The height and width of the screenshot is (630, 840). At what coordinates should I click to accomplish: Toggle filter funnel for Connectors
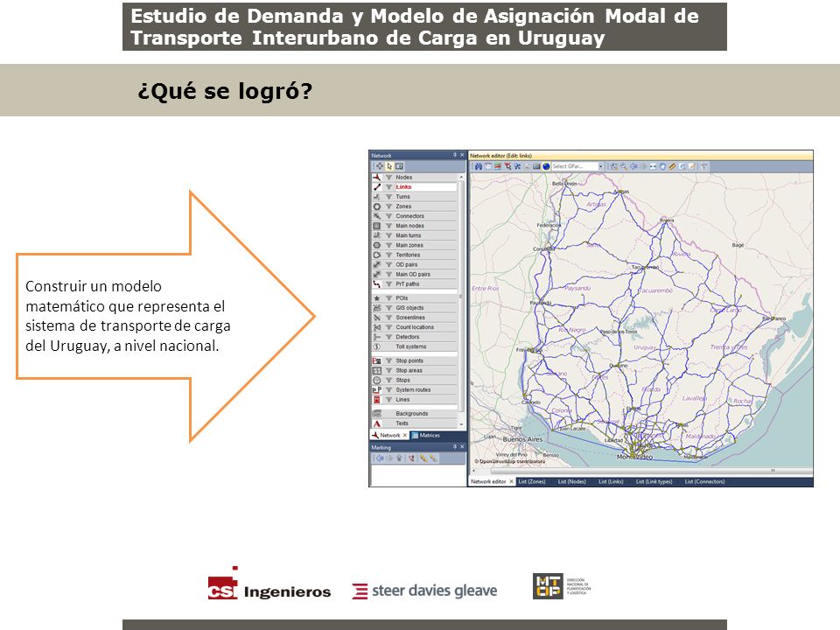click(388, 216)
